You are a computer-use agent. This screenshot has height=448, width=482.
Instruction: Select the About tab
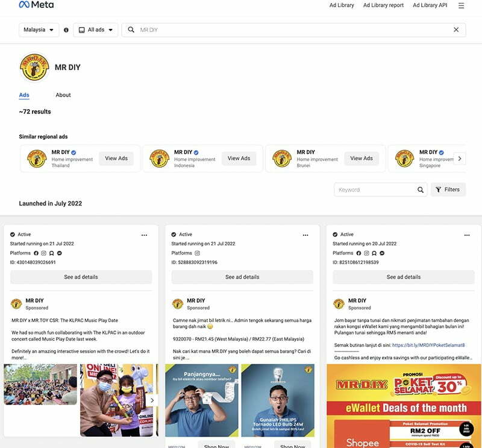(63, 95)
